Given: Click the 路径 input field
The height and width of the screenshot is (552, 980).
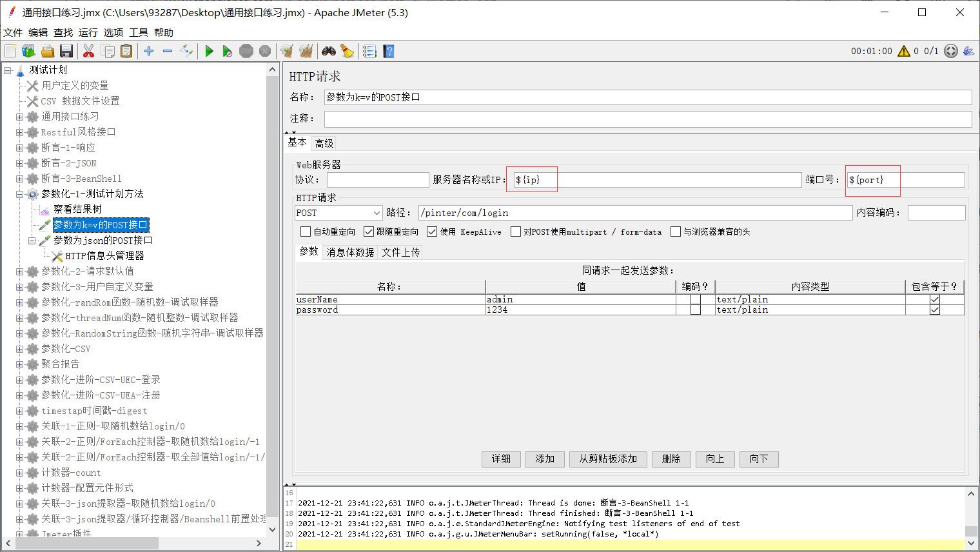Looking at the screenshot, I should pyautogui.click(x=635, y=213).
